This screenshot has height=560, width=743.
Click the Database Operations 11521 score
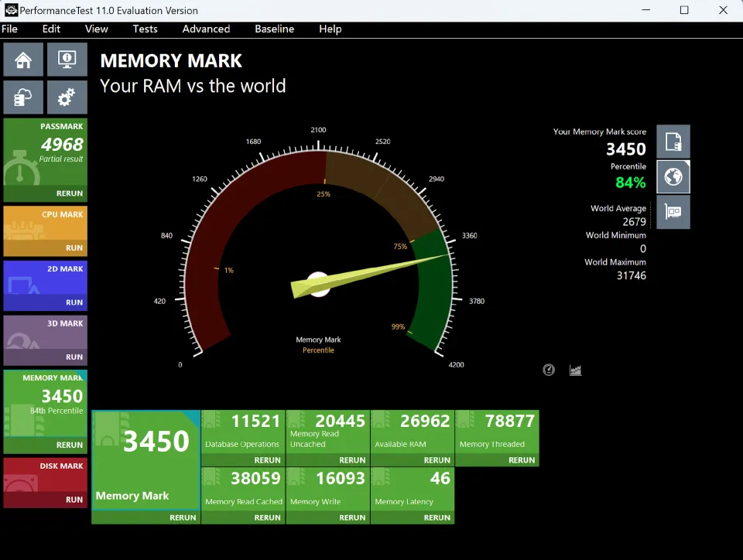pyautogui.click(x=255, y=421)
